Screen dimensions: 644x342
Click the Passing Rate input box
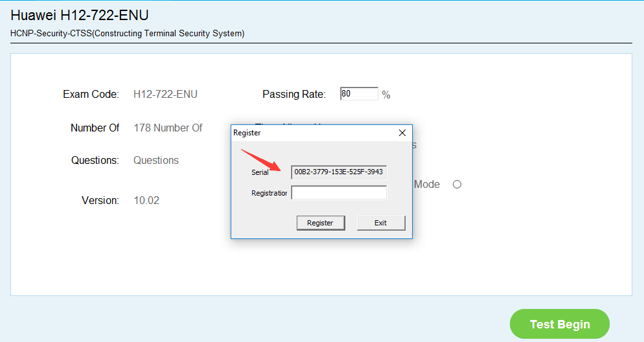tap(359, 94)
